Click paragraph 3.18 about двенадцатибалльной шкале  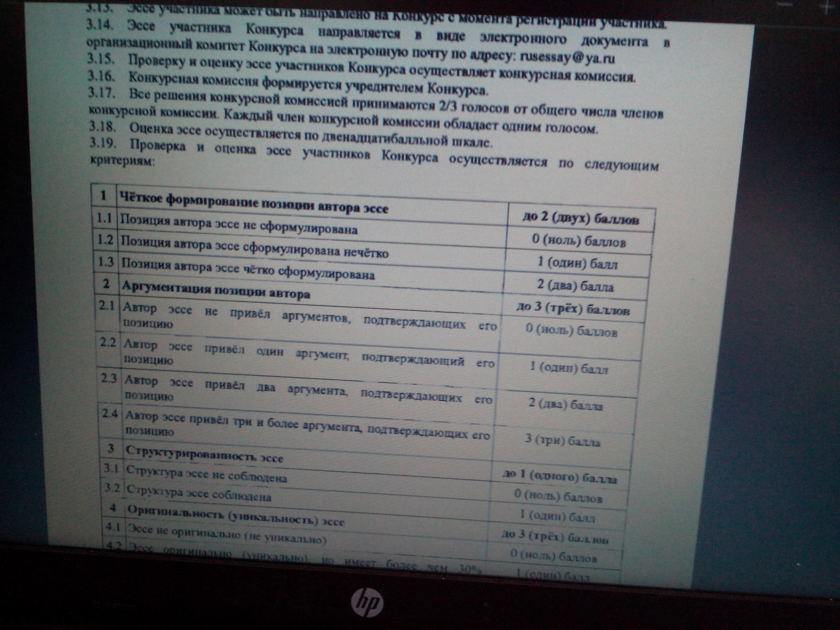coord(291,135)
